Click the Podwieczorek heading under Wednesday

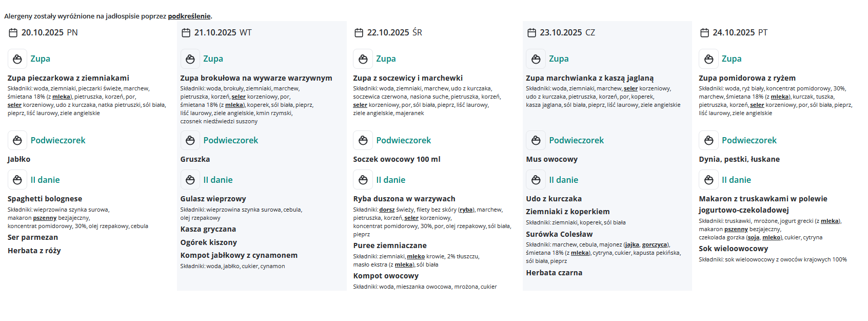(x=403, y=140)
